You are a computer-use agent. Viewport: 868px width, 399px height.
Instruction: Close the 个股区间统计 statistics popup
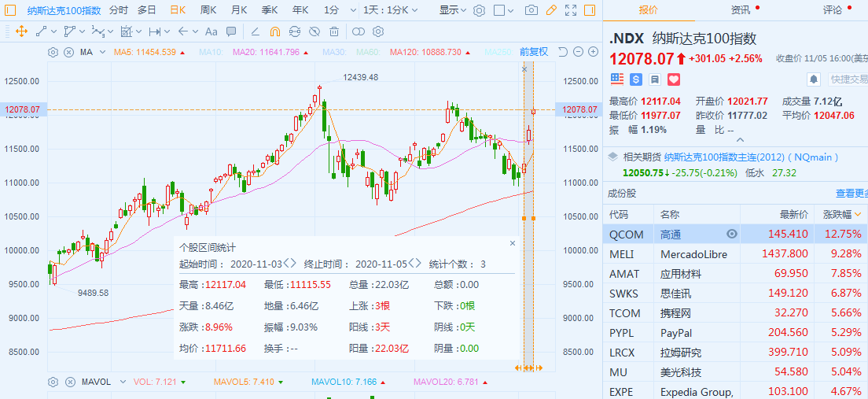(512, 243)
